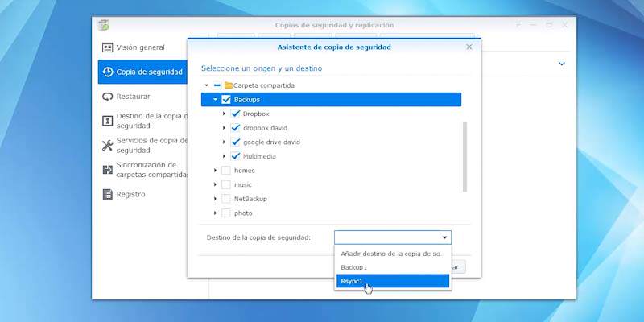Click the Restaurar sidebar icon
The image size is (644, 322).
pos(107,97)
